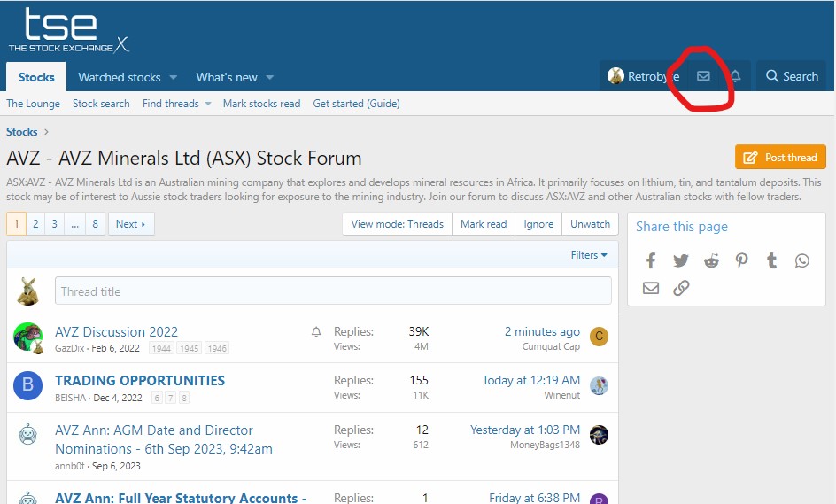This screenshot has height=504, width=836.
Task: Jump to page 7 of Trading Opportunities
Action: click(x=170, y=398)
